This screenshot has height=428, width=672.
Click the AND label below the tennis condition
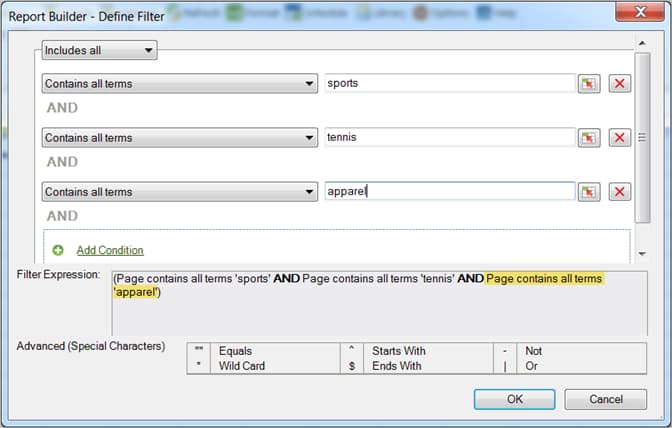click(x=62, y=162)
